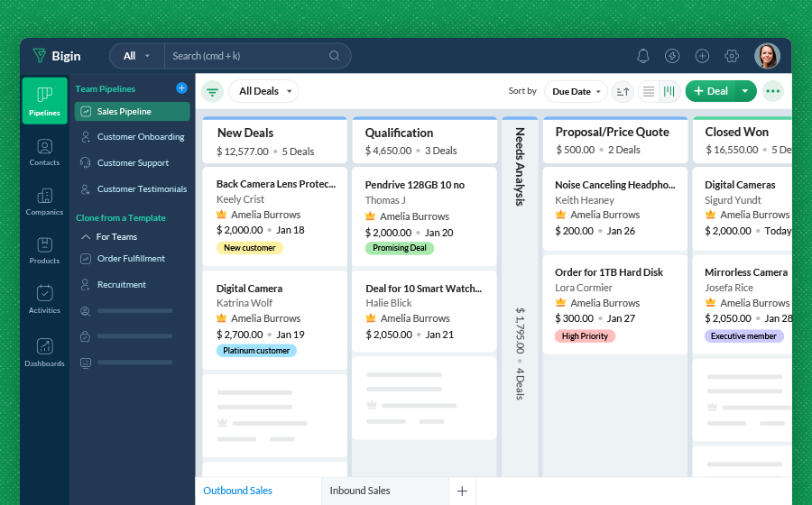812x505 pixels.
Task: Select Customer Onboarding pipeline
Action: [140, 137]
